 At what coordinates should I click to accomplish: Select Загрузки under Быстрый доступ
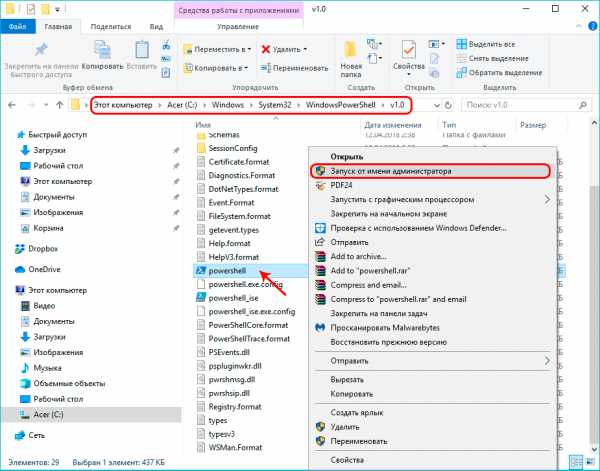click(43, 150)
